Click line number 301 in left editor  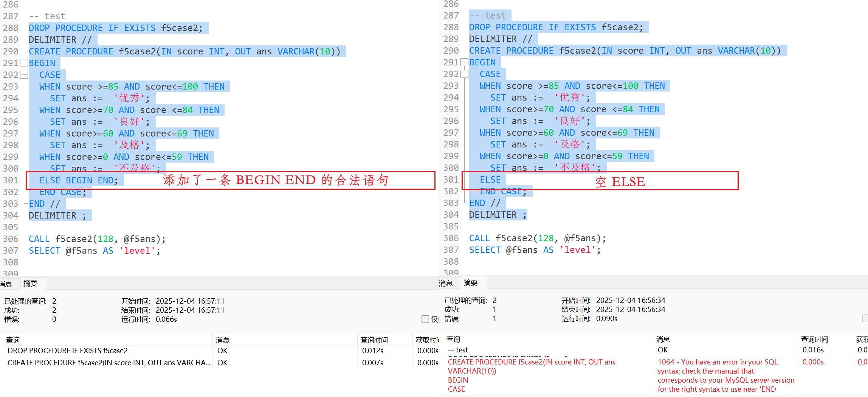[11, 180]
